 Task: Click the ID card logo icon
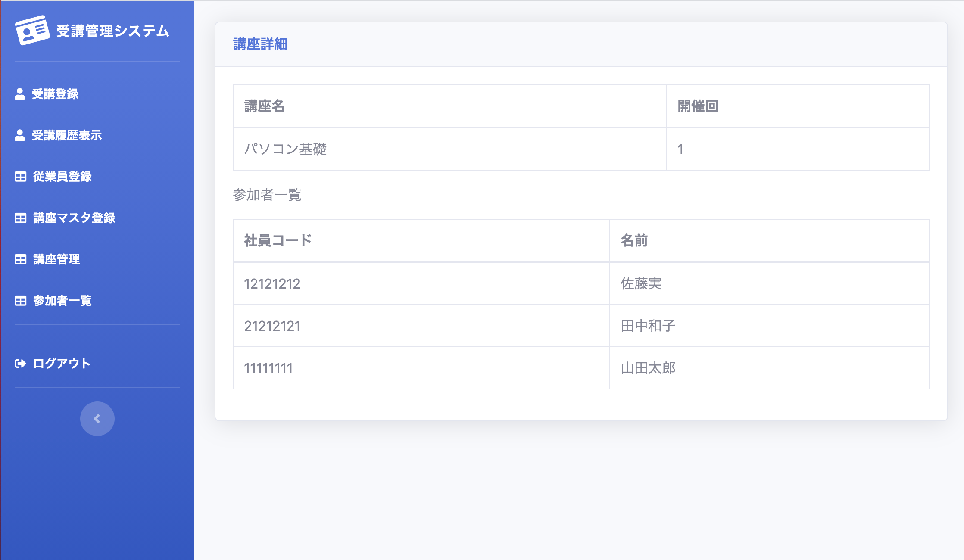tap(32, 30)
